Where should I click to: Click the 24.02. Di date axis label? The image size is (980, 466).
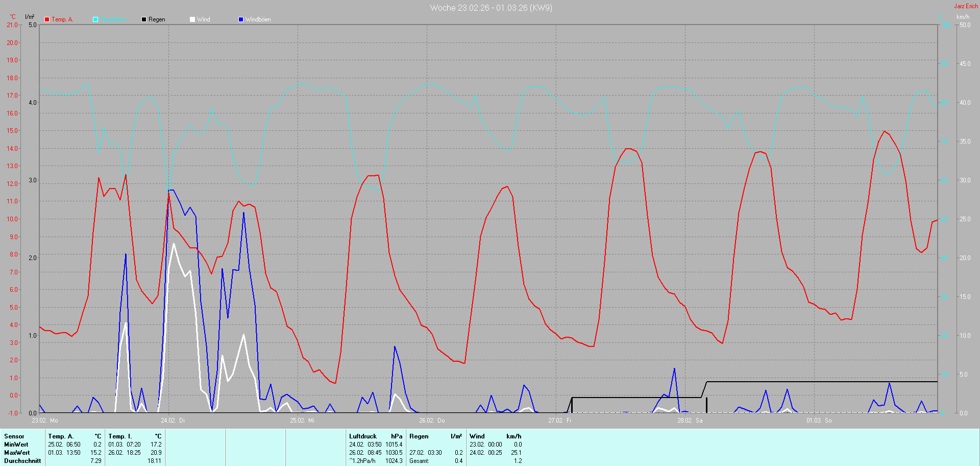click(x=173, y=421)
